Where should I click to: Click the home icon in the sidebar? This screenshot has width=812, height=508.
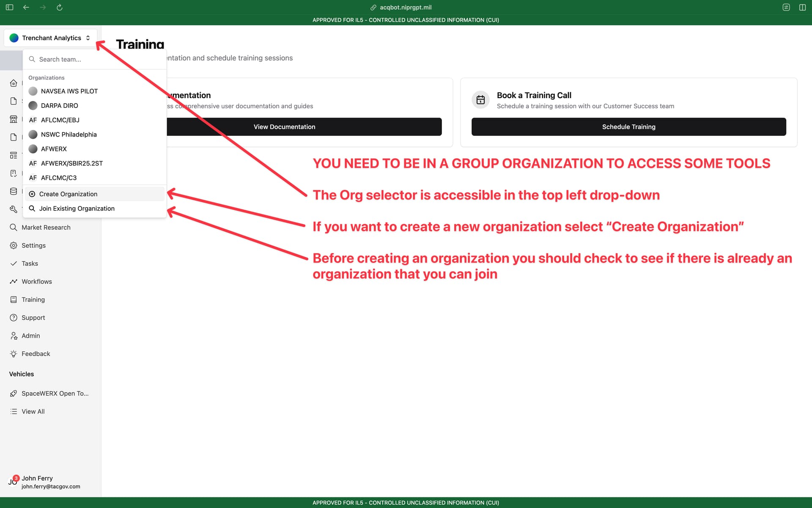14,83
